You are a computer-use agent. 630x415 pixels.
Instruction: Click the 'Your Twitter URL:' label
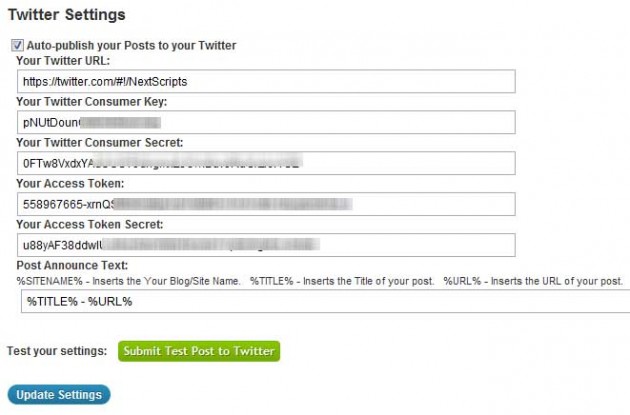(63, 61)
